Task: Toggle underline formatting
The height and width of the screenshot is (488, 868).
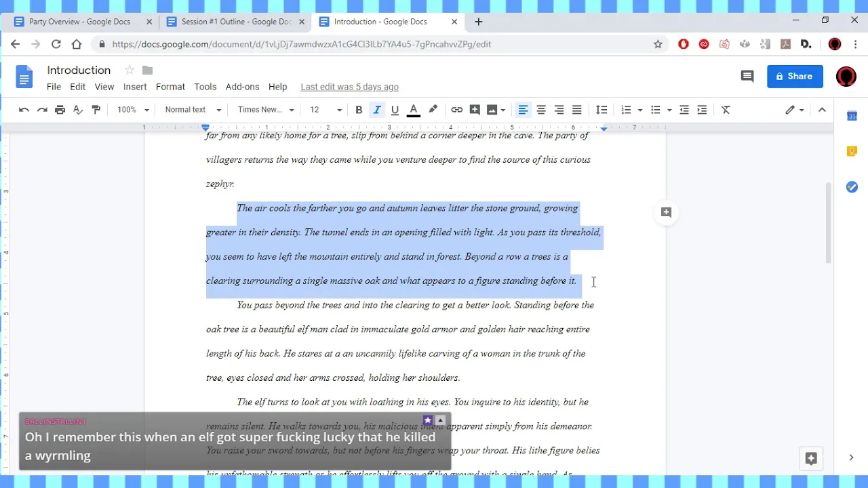Action: [x=395, y=110]
